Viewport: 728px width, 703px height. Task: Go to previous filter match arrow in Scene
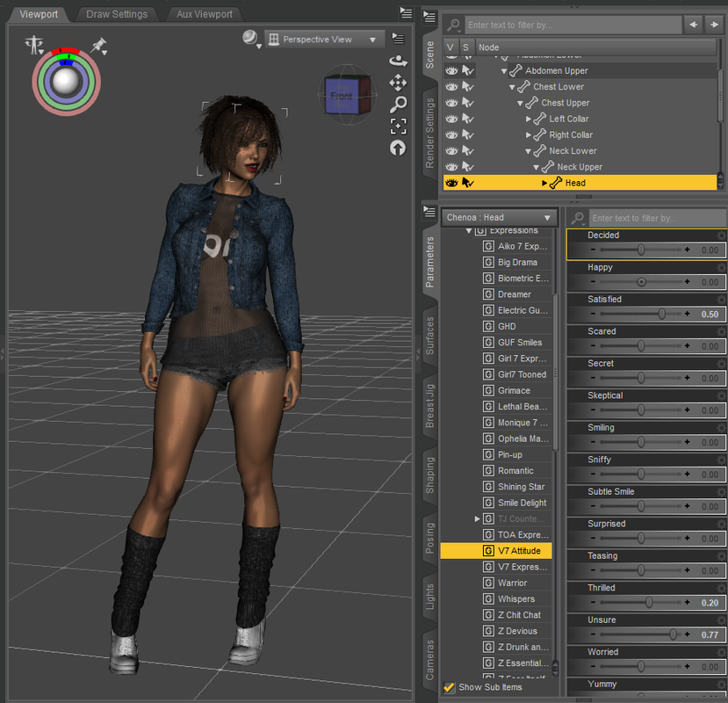pyautogui.click(x=693, y=25)
